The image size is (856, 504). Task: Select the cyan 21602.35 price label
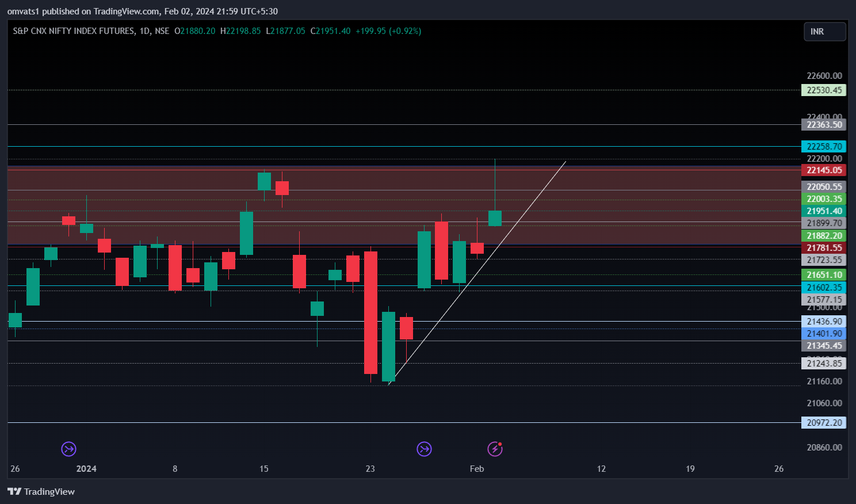click(824, 288)
